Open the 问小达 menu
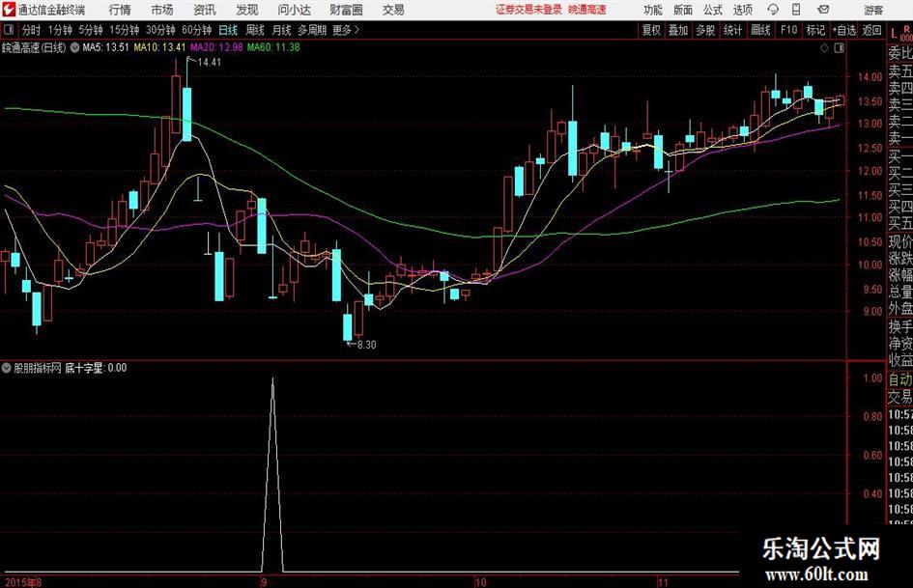The width and height of the screenshot is (913, 588). click(294, 10)
